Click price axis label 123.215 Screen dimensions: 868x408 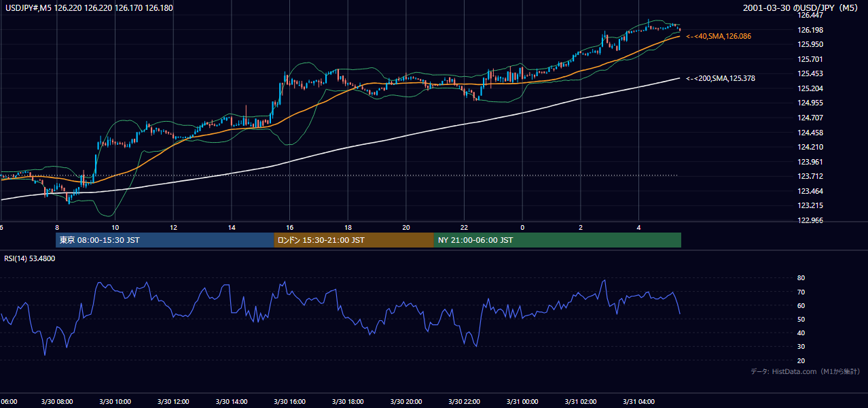point(810,205)
